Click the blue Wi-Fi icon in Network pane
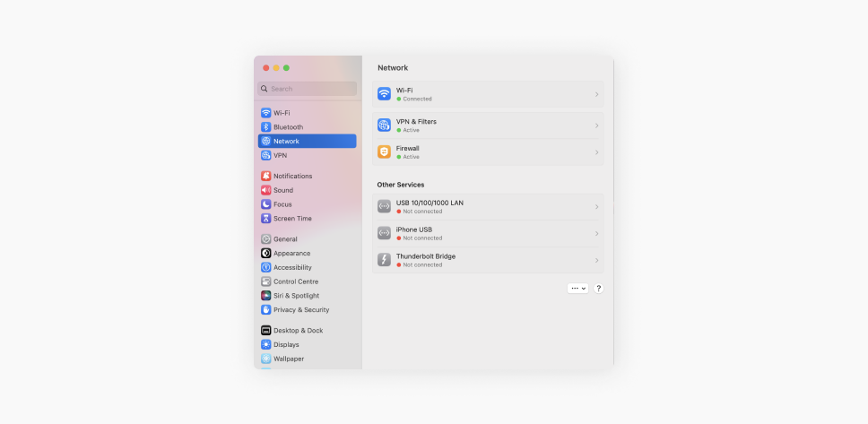The height and width of the screenshot is (424, 868). [x=384, y=94]
